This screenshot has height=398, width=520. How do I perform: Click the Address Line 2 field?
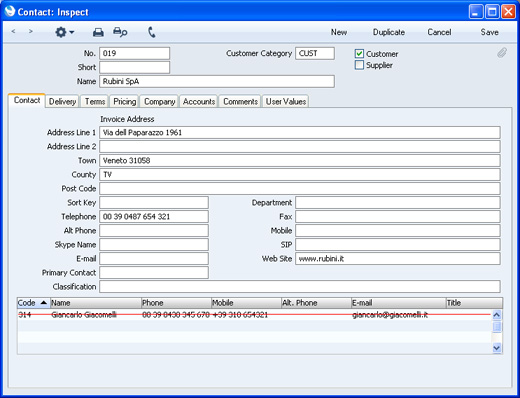[x=300, y=146]
